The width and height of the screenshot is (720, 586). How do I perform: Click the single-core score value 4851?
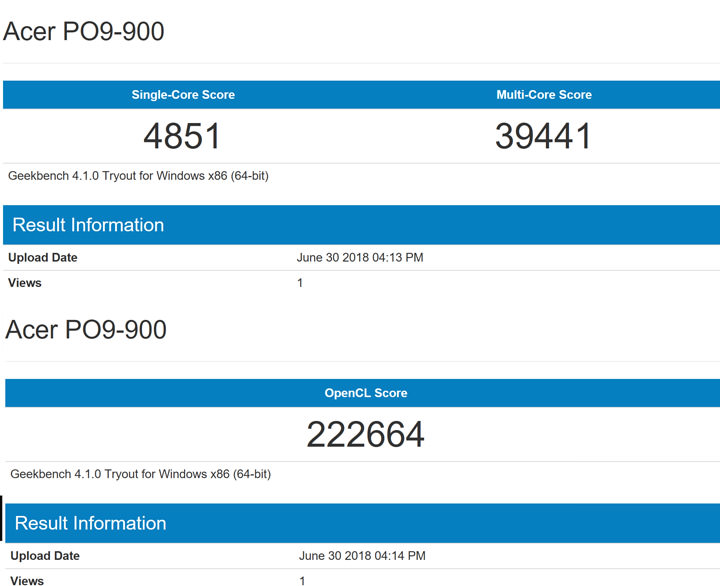tap(182, 136)
